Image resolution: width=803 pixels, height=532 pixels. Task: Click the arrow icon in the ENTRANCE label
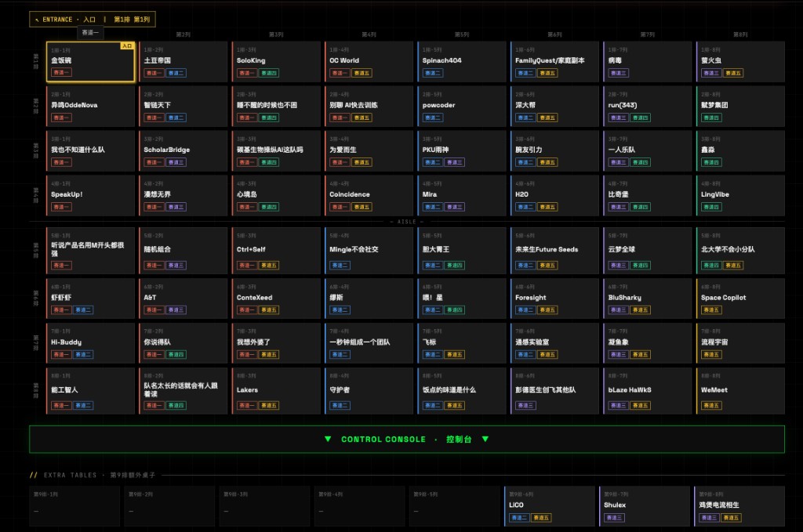pyautogui.click(x=37, y=20)
